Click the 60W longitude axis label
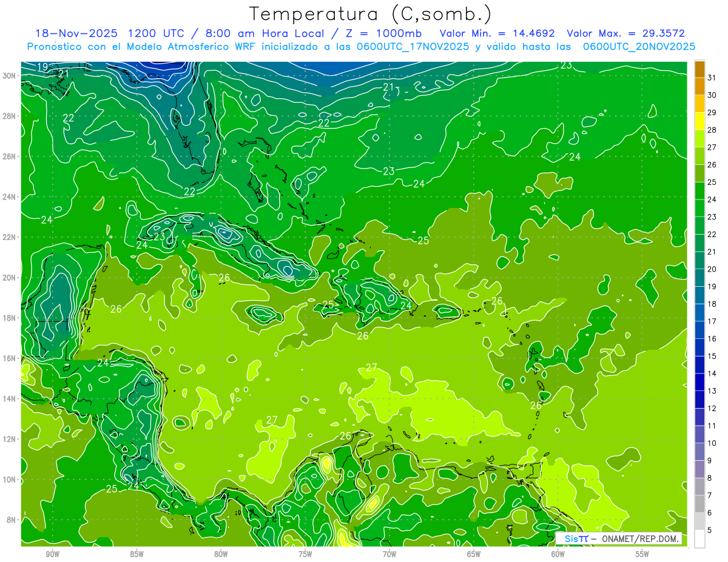728x562 pixels. (x=558, y=554)
